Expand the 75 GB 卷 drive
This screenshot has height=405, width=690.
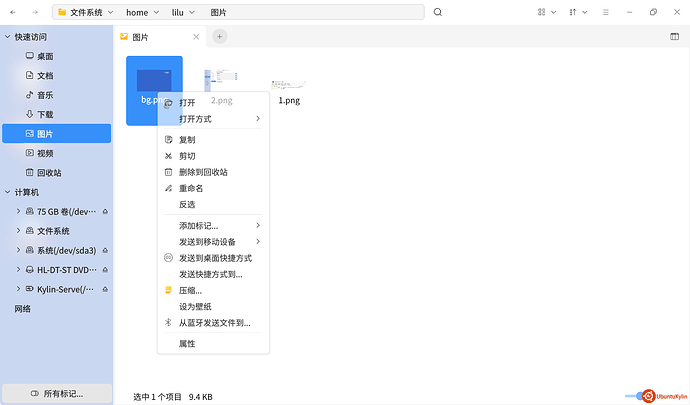(x=18, y=211)
